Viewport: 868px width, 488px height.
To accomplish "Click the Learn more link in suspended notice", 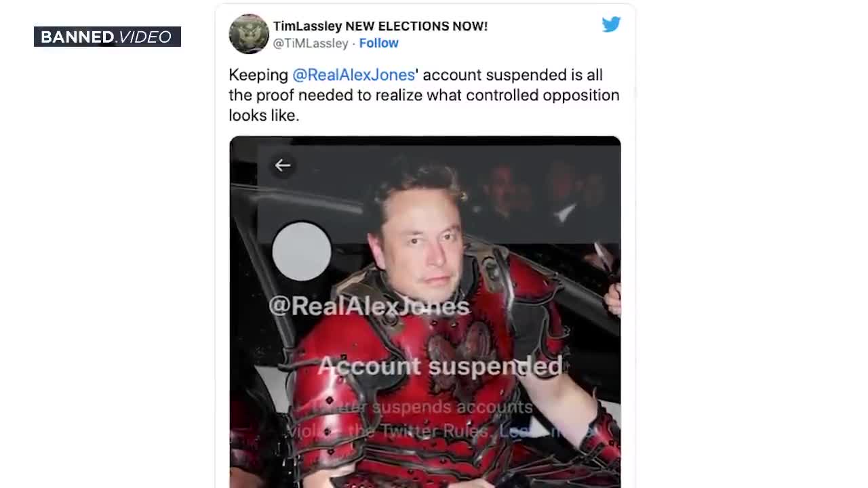I will tap(547, 431).
